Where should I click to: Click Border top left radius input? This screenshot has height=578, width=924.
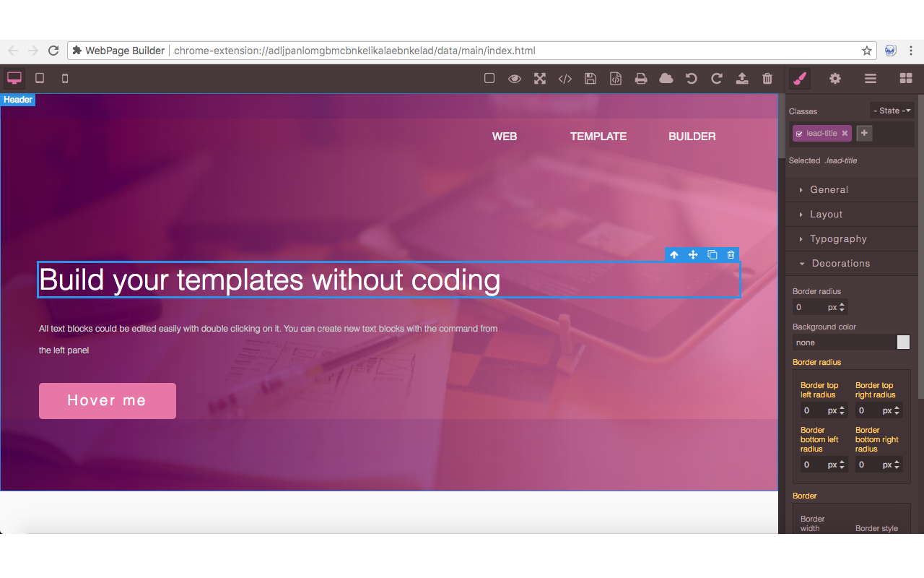[x=813, y=410]
